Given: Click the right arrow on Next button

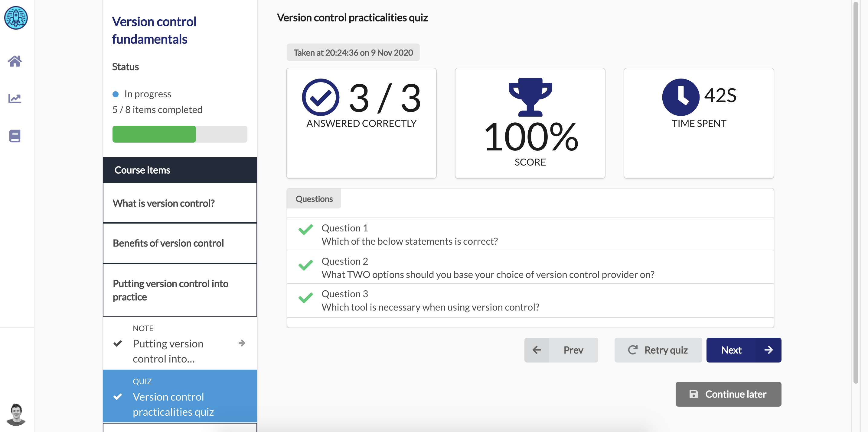Looking at the screenshot, I should (768, 350).
